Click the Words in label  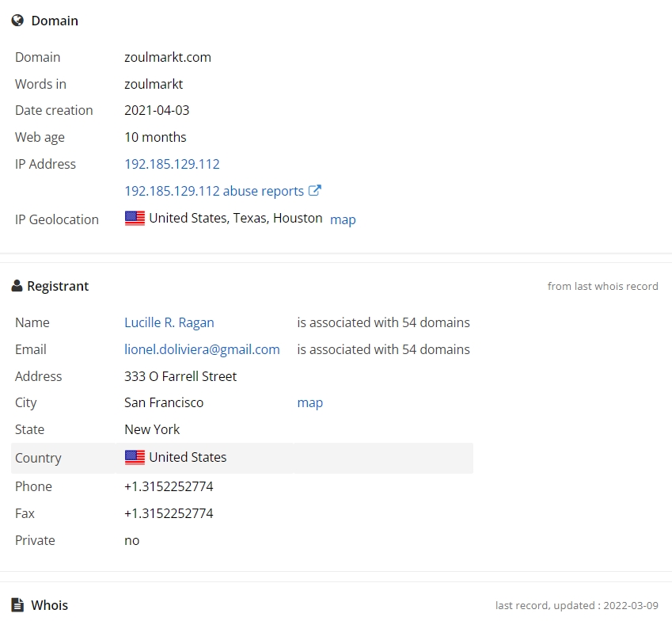(40, 84)
